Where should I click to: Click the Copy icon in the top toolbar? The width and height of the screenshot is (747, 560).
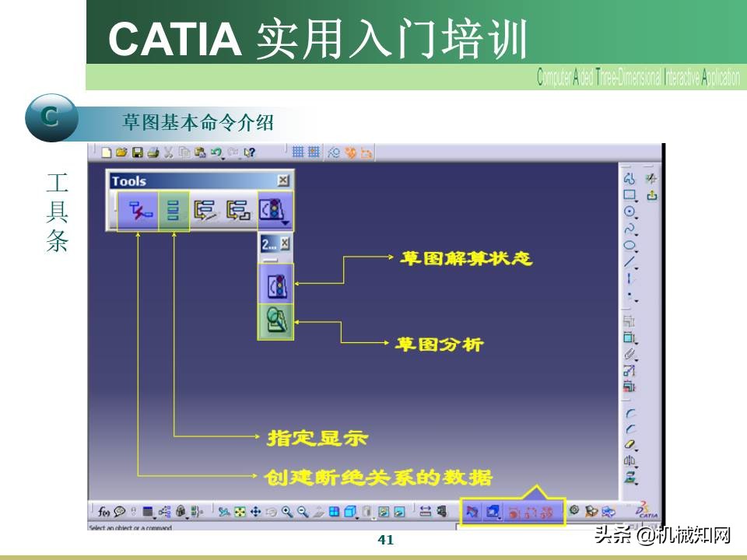[x=184, y=152]
